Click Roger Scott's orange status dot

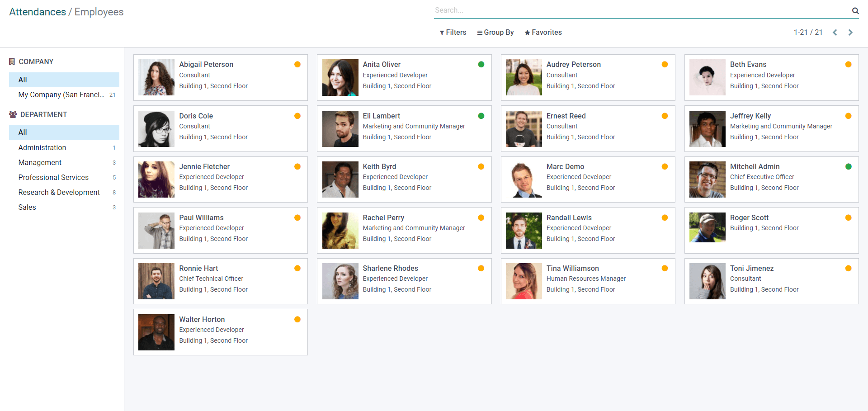coord(849,217)
